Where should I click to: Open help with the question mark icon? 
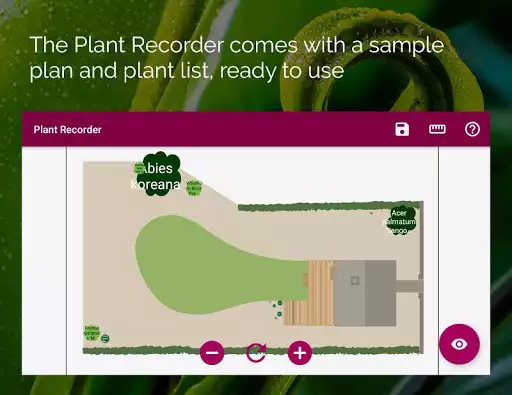click(x=472, y=129)
